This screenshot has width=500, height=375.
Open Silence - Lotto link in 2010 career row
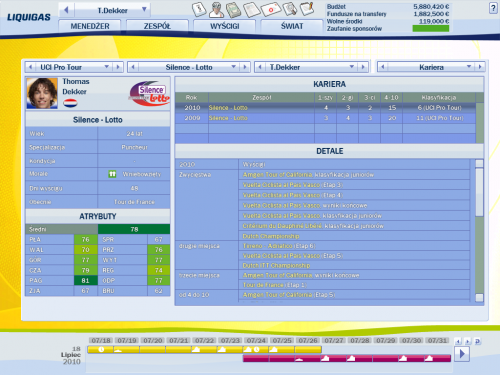click(228, 108)
